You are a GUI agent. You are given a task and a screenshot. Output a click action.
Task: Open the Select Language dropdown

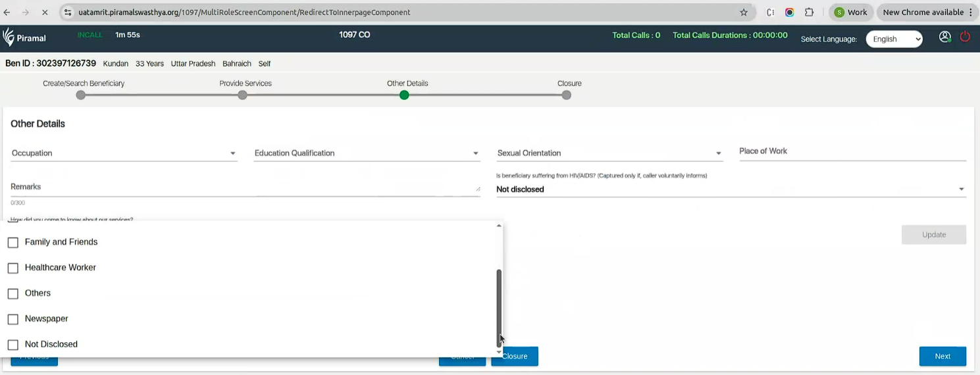[894, 39]
